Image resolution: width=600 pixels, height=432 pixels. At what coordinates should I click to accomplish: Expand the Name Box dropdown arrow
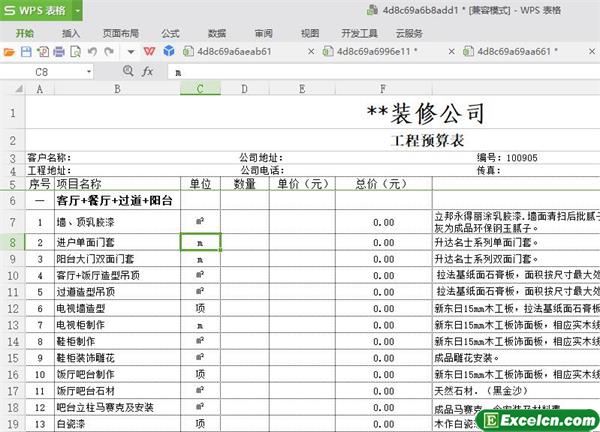tap(89, 72)
